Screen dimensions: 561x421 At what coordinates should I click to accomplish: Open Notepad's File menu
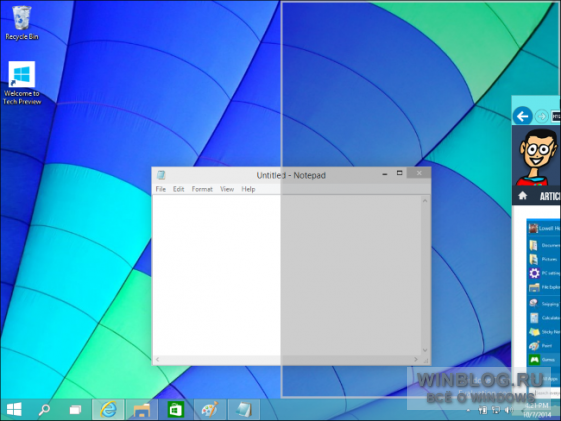[x=161, y=189]
